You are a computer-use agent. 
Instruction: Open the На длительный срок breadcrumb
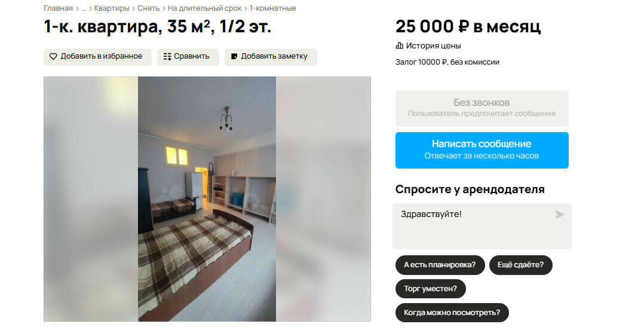pos(204,8)
